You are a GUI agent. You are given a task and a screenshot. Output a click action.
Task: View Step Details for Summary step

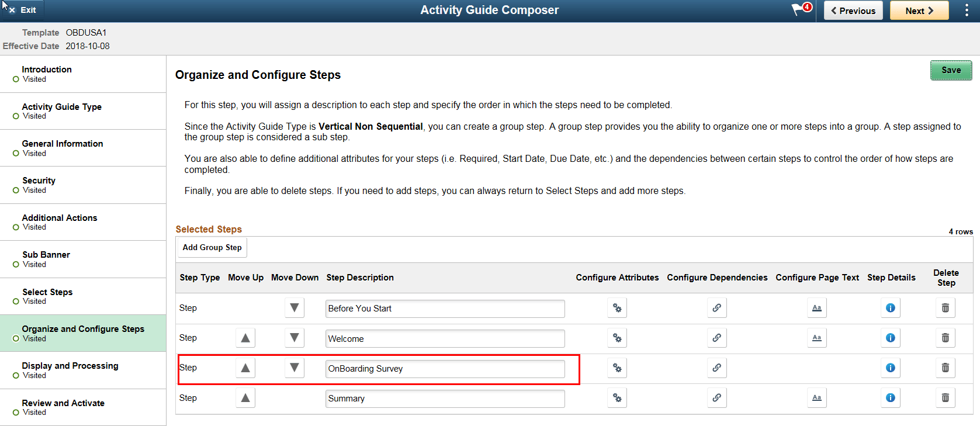coord(890,397)
